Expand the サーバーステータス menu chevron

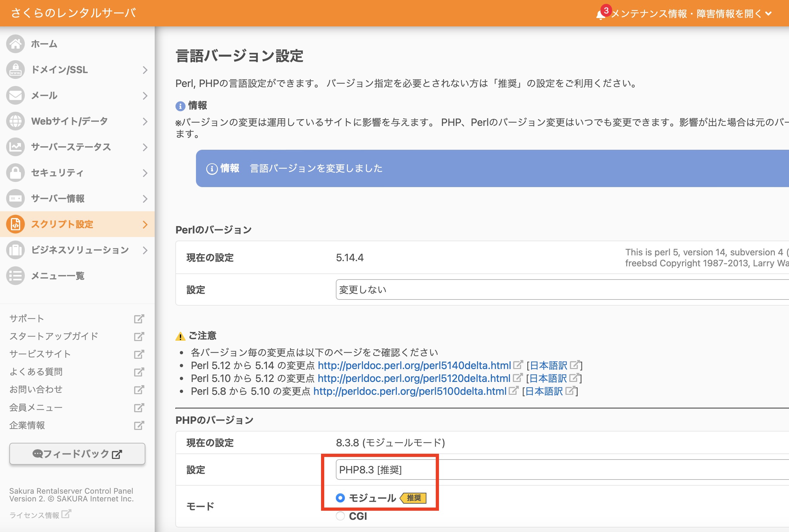[145, 147]
